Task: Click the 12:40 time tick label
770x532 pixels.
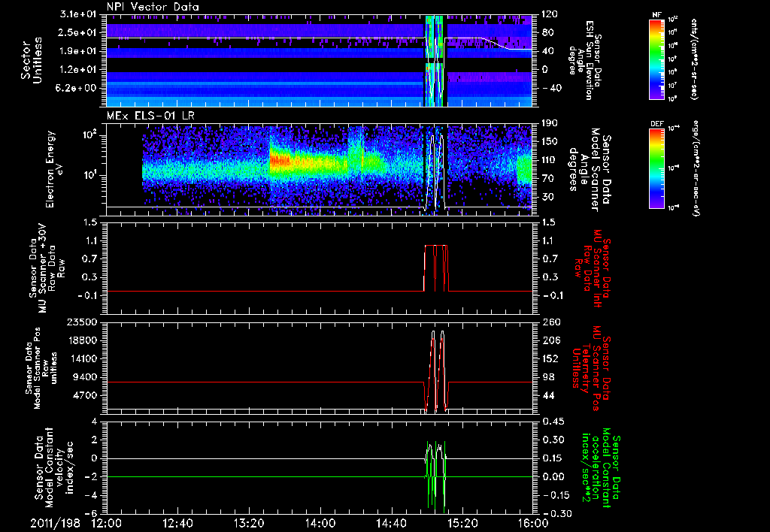Action: click(x=177, y=523)
